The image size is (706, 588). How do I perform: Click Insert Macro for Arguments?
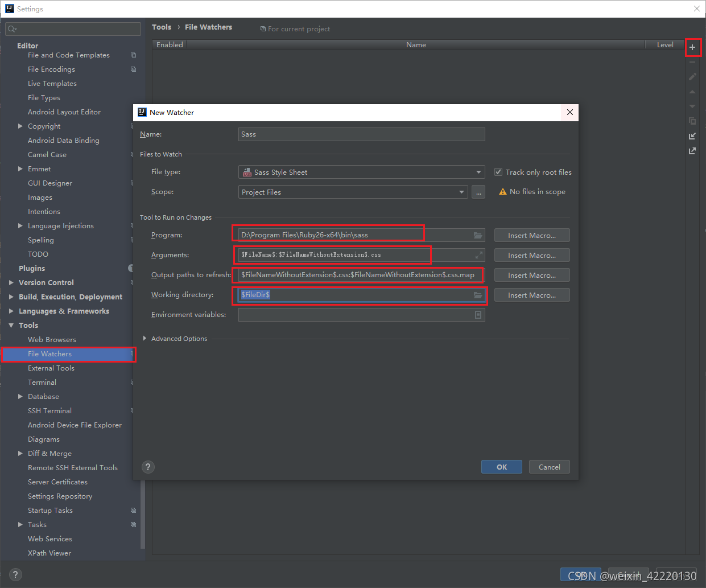coord(532,255)
